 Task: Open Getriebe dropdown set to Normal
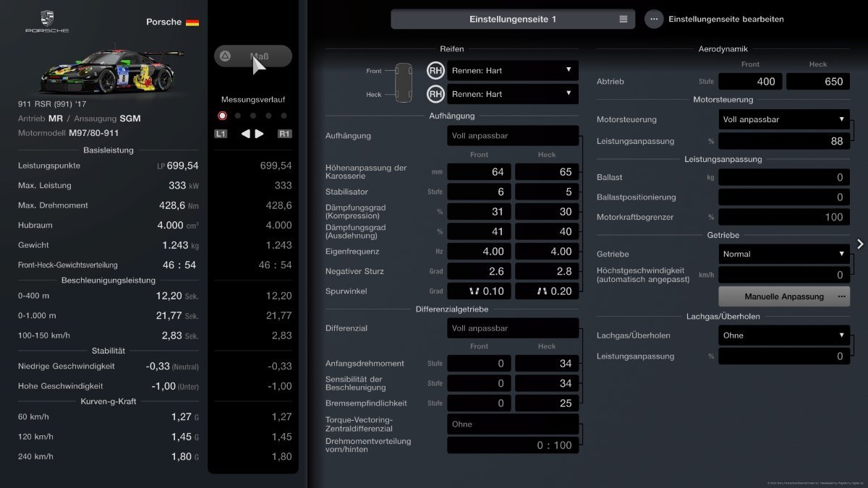pos(784,254)
